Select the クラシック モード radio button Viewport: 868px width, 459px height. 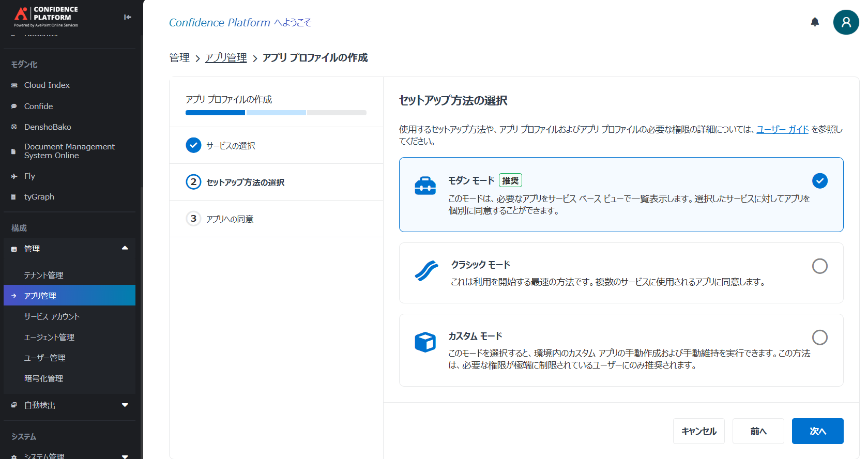click(x=819, y=266)
